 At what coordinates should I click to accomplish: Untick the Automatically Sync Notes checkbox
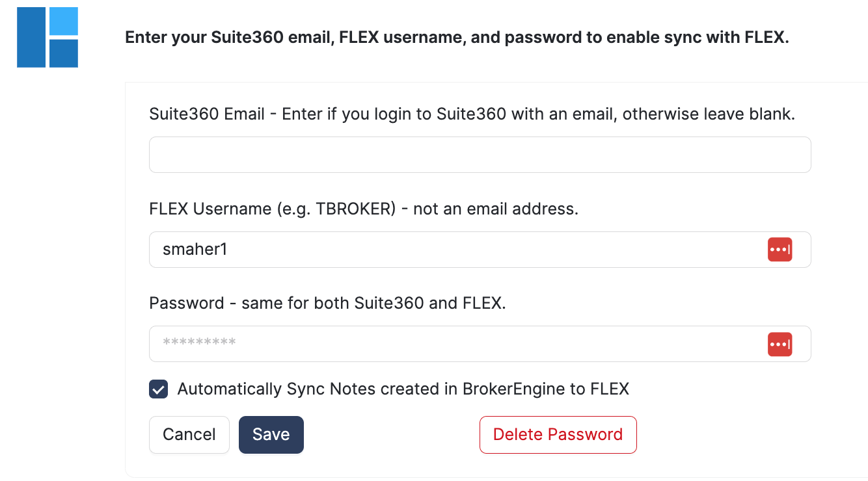[x=159, y=389]
